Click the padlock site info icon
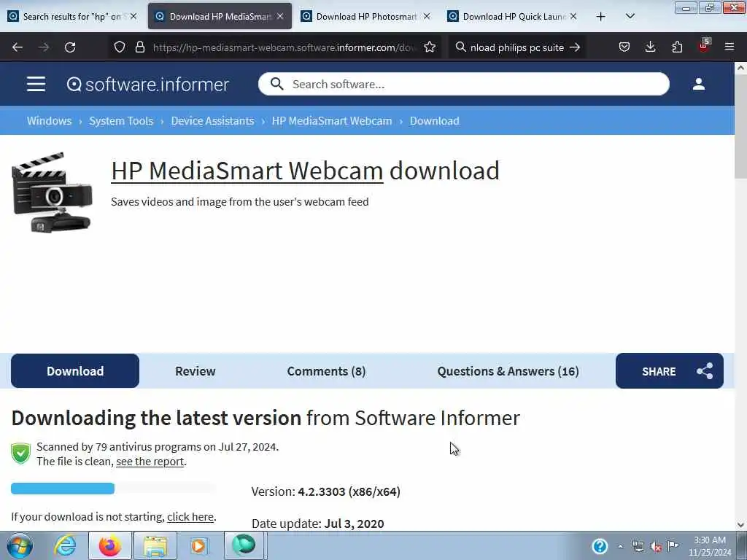747x560 pixels. (139, 47)
